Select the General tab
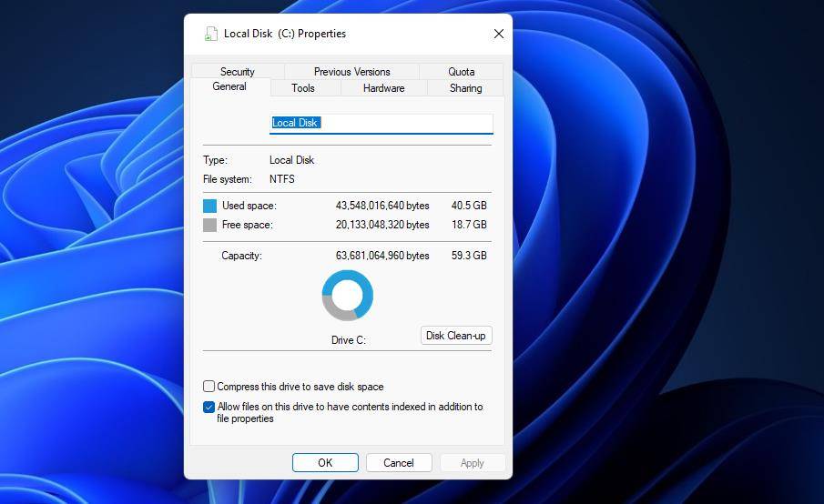824x504 pixels. (x=229, y=86)
